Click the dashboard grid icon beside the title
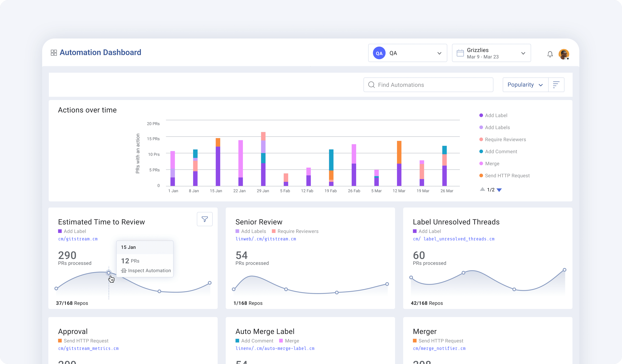Screen dimensions: 622x364 (x=54, y=53)
